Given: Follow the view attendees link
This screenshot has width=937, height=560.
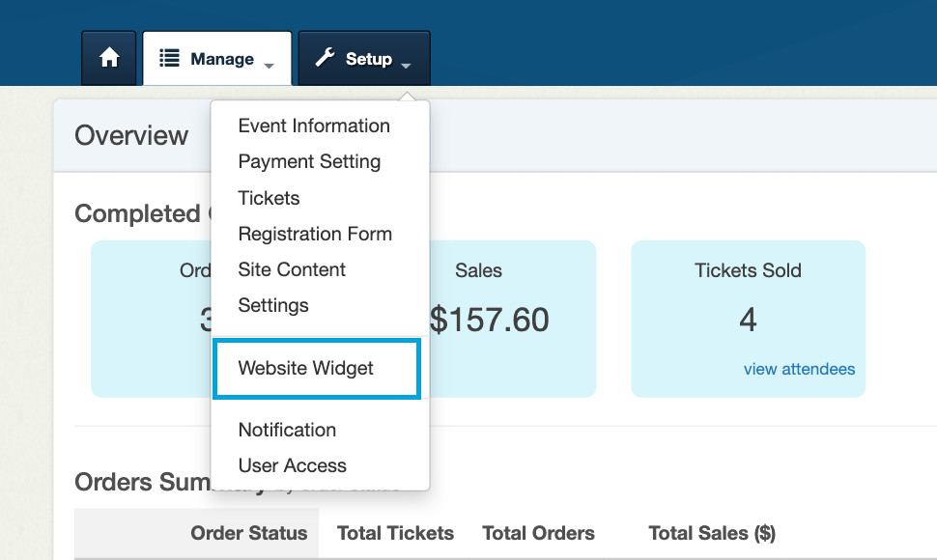Looking at the screenshot, I should [x=799, y=369].
